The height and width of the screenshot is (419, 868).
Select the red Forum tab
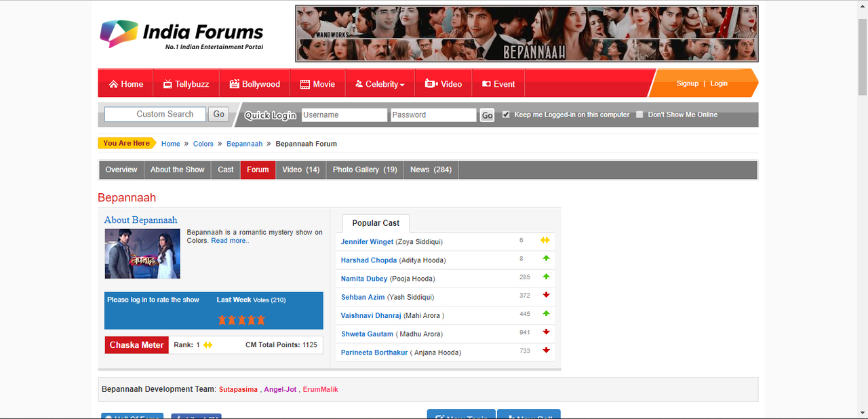(x=258, y=169)
